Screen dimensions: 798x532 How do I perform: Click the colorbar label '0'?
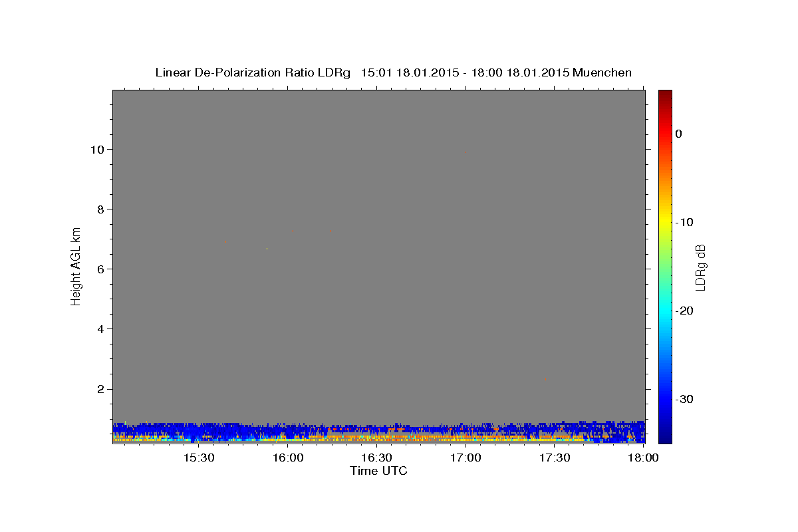tap(678, 134)
